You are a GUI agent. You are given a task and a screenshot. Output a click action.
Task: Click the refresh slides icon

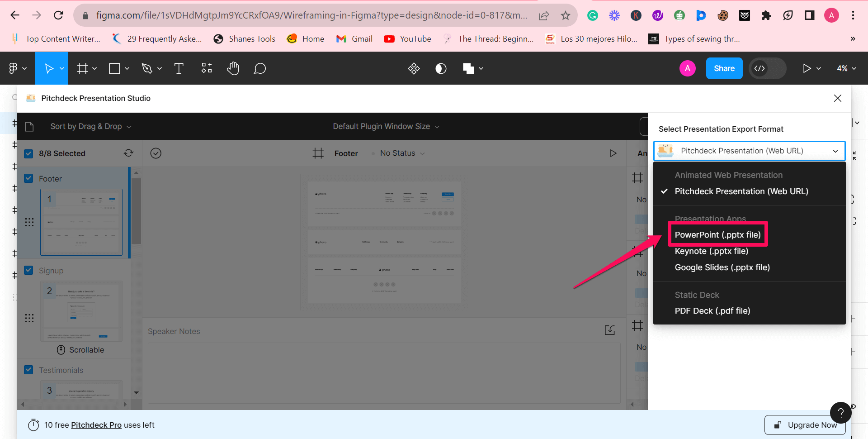point(129,153)
